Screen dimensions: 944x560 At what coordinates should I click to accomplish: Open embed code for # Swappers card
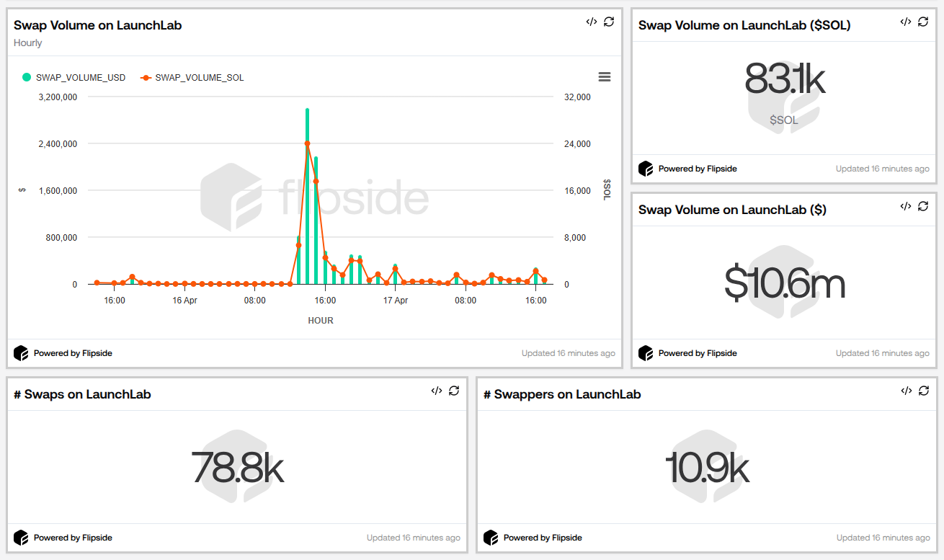point(906,391)
